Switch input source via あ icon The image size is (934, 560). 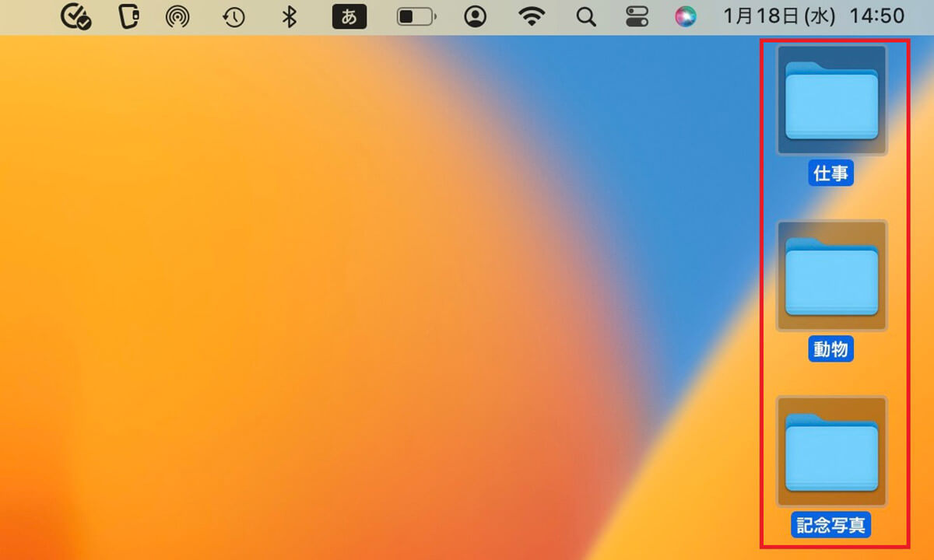click(349, 16)
